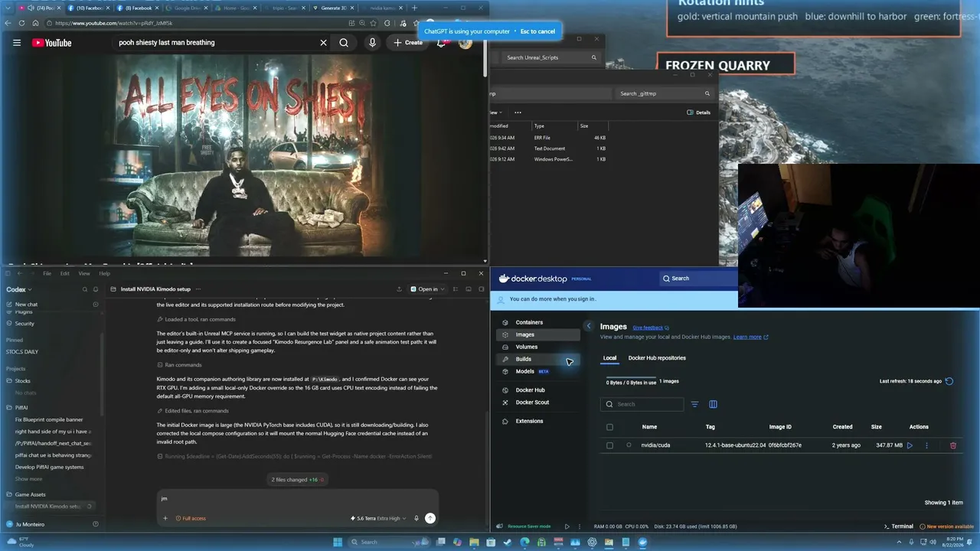Start a New chat in Codex

point(26,305)
